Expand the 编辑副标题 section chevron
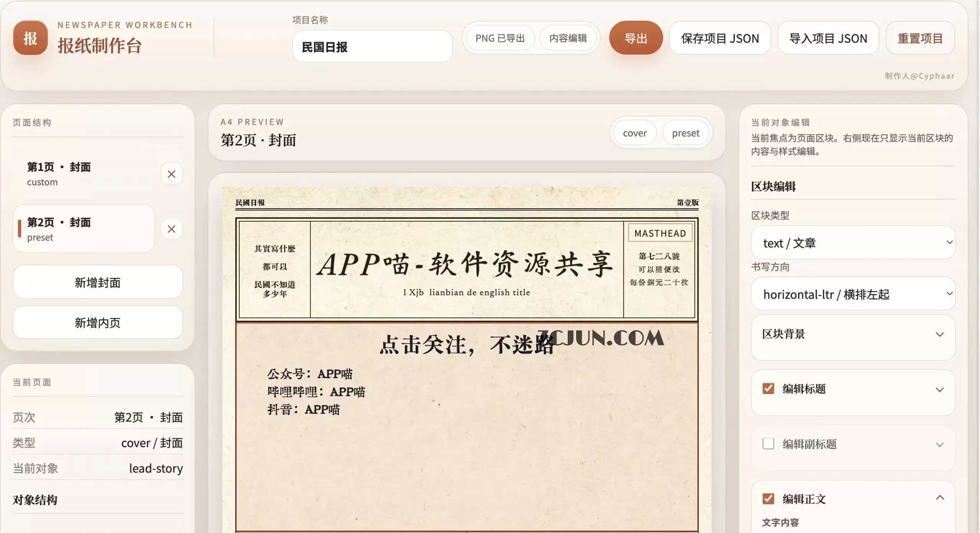The height and width of the screenshot is (533, 980). pos(939,445)
